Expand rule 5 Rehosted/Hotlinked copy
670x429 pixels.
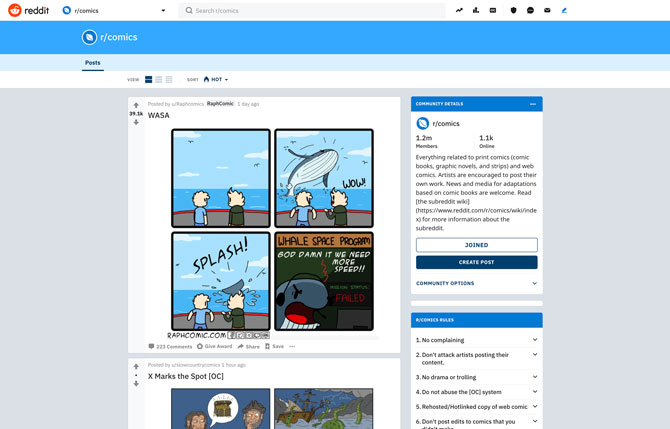click(x=477, y=407)
